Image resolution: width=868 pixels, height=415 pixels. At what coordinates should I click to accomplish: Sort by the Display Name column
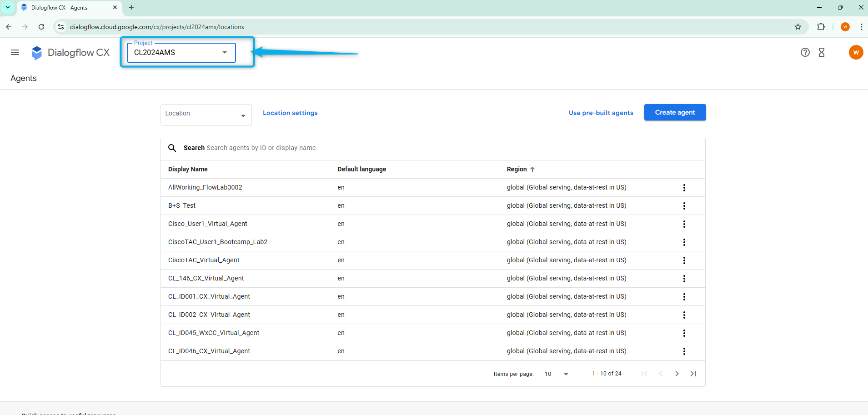coord(188,169)
